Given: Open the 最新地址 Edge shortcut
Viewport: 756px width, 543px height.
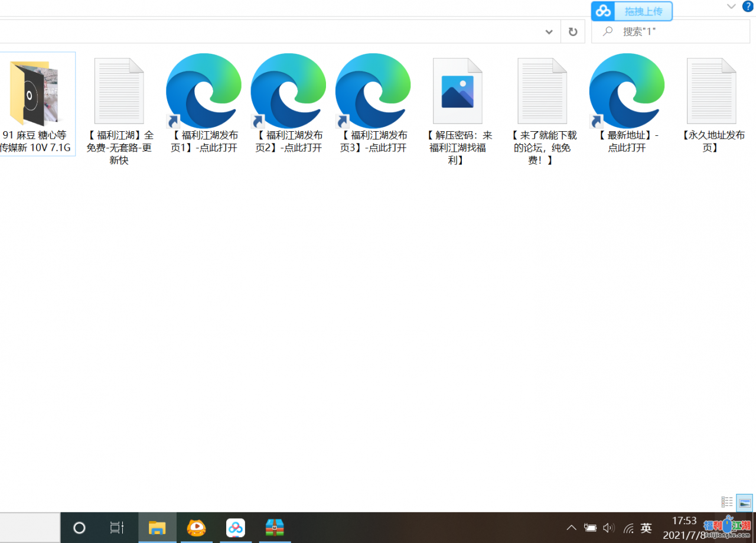Looking at the screenshot, I should [x=627, y=92].
